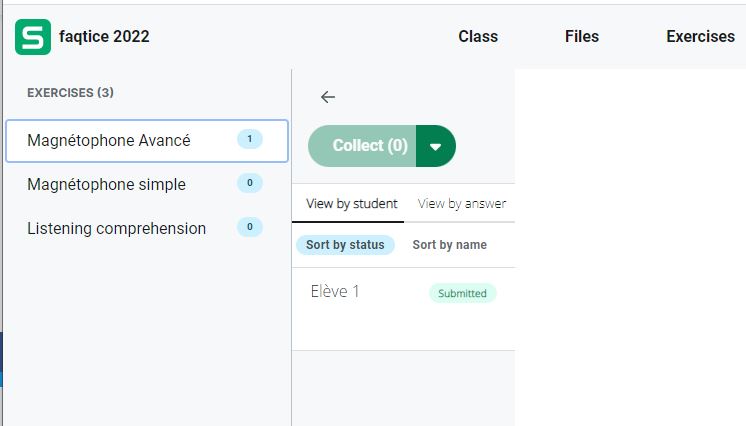Enable Sort by status

click(345, 245)
